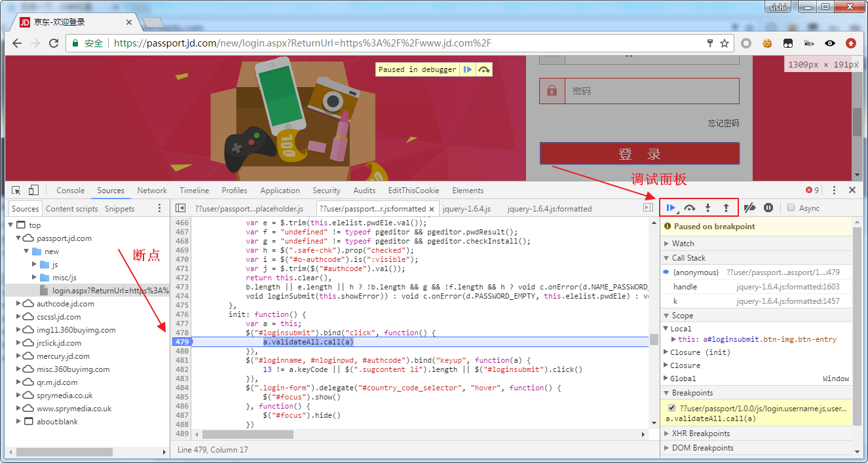868x463 pixels.
Task: Open the EditThisCookie extension icon
Action: coord(767,43)
